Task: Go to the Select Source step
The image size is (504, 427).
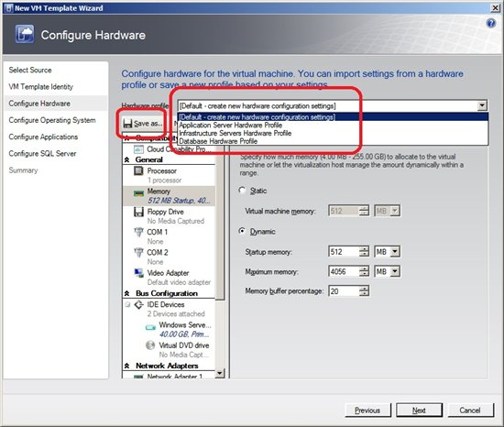Action: pos(30,70)
